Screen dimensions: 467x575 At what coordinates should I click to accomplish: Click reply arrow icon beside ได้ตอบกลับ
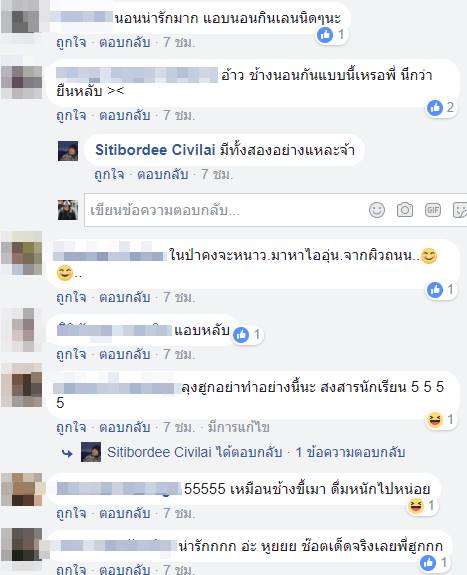click(67, 453)
